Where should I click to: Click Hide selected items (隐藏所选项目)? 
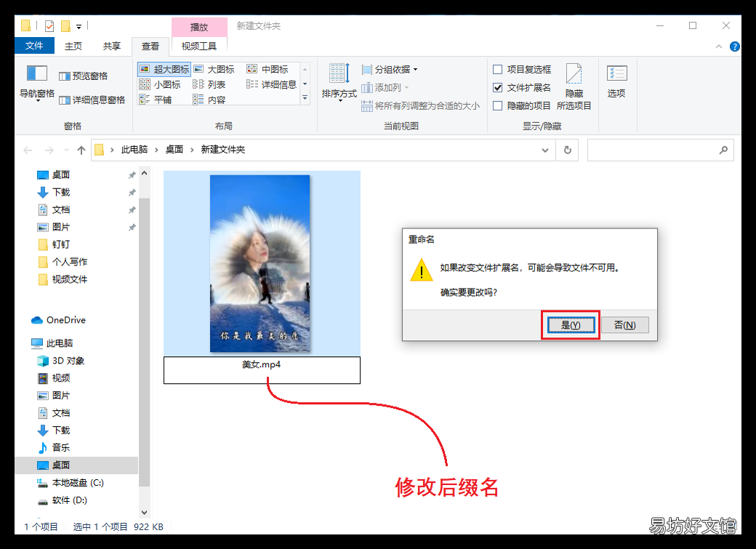tap(574, 87)
